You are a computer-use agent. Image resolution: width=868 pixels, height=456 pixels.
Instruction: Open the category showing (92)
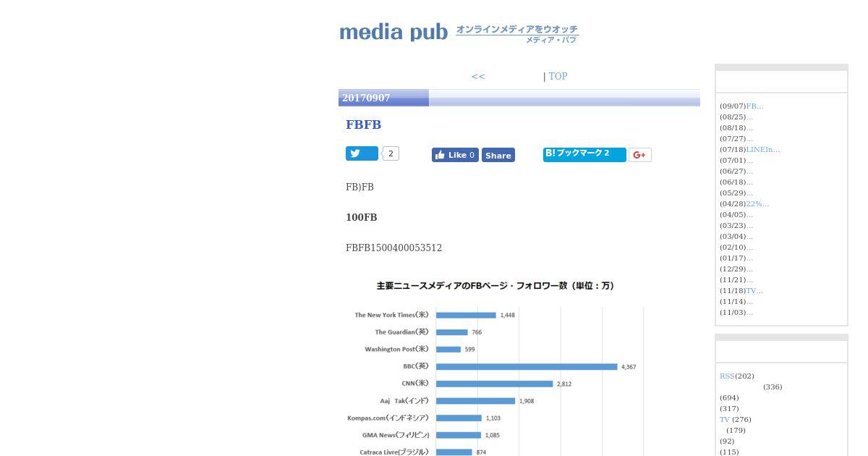(727, 441)
